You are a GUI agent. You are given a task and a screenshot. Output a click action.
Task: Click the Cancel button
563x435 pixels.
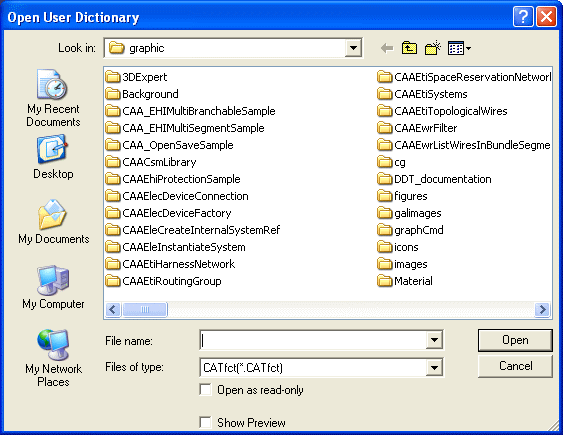[515, 366]
